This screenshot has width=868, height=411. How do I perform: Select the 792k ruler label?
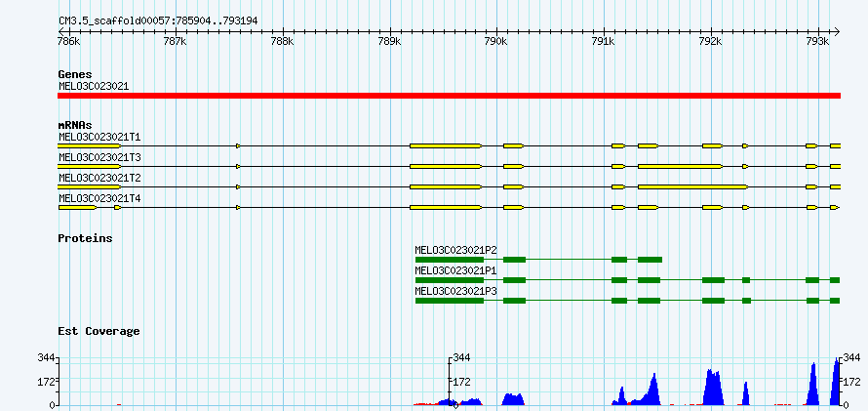point(711,42)
